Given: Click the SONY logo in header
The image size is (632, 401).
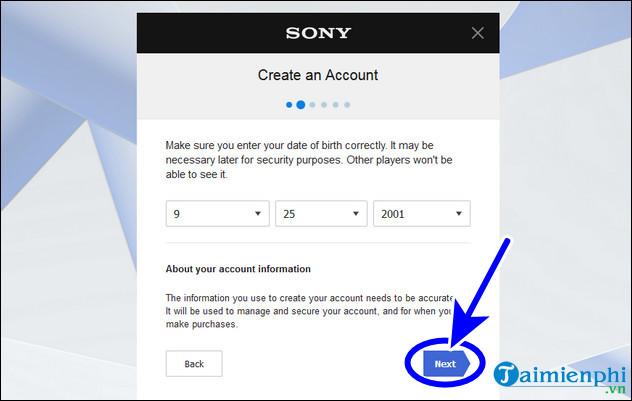Looking at the screenshot, I should (x=318, y=33).
